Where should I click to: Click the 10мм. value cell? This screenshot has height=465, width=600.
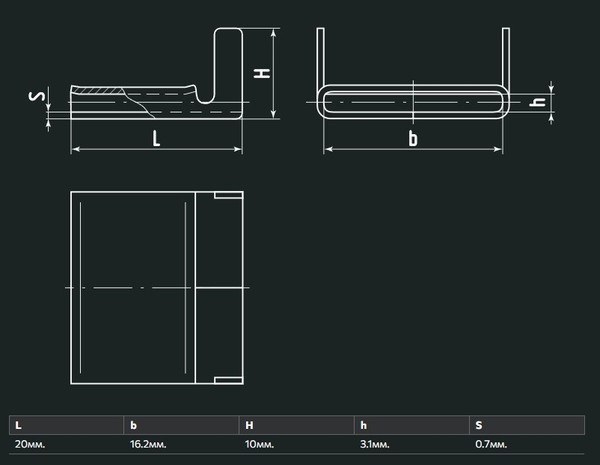[258, 443]
